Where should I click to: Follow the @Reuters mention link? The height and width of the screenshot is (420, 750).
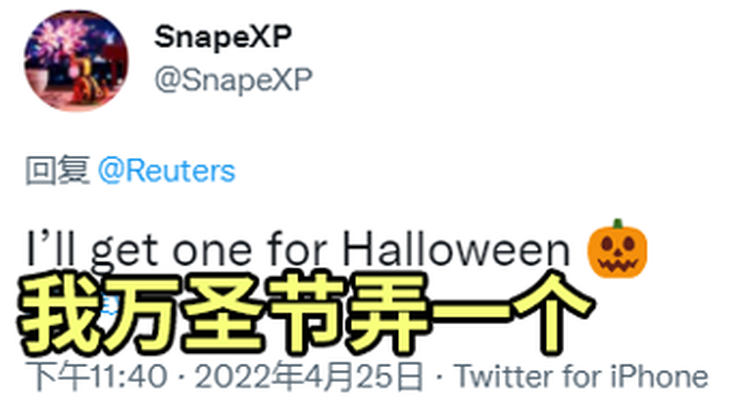click(166, 171)
